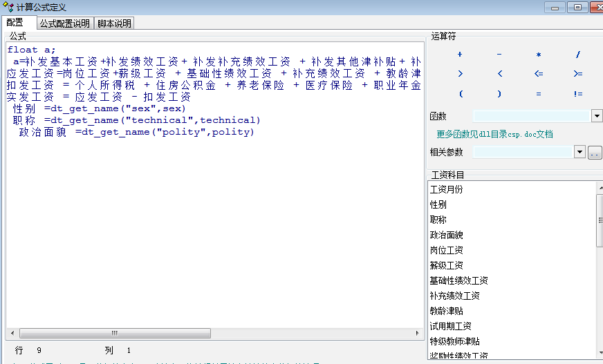Insert the multiplication asterisk operator

[x=539, y=55]
